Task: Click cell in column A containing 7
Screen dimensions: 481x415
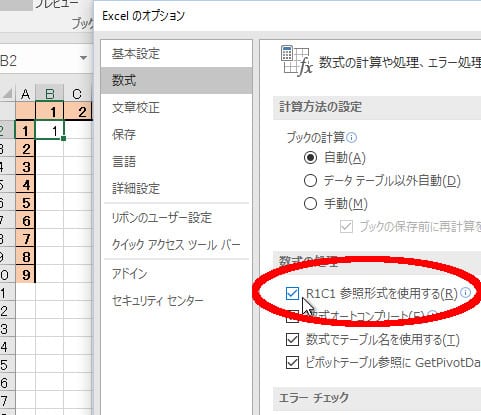Action: 25,239
